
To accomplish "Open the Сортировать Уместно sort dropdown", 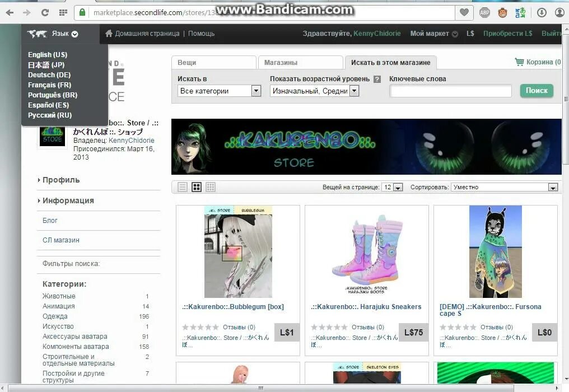I will (505, 187).
